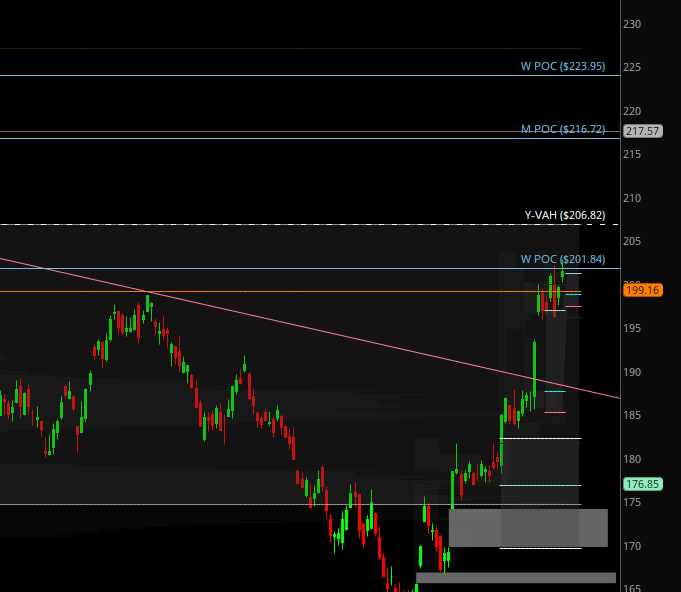Click the 215 price axis label

point(632,154)
